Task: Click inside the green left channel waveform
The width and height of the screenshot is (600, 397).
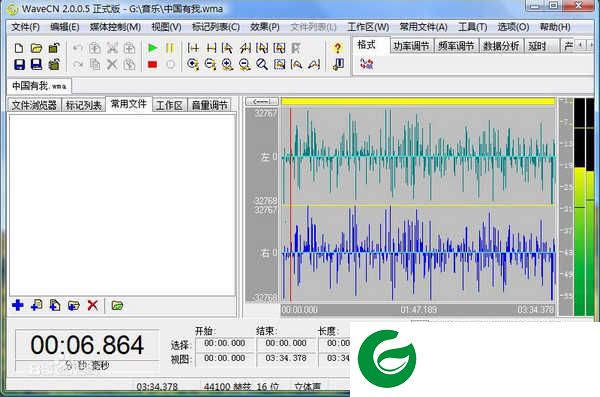Action: point(418,157)
